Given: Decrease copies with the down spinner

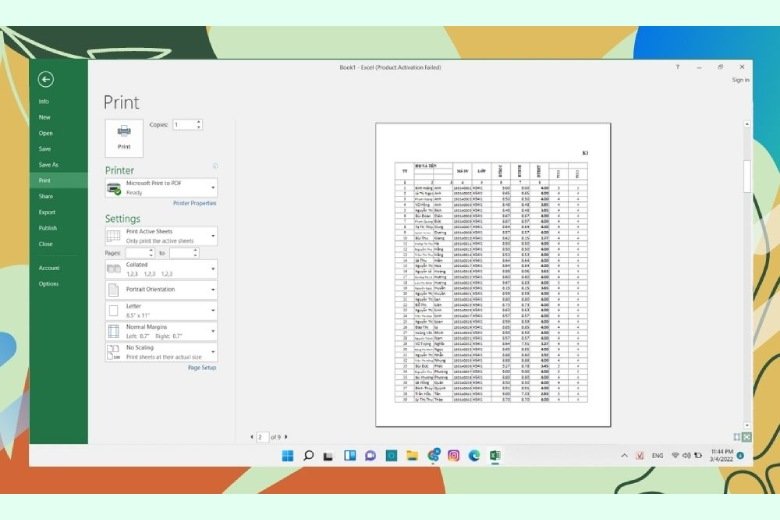Looking at the screenshot, I should [199, 127].
